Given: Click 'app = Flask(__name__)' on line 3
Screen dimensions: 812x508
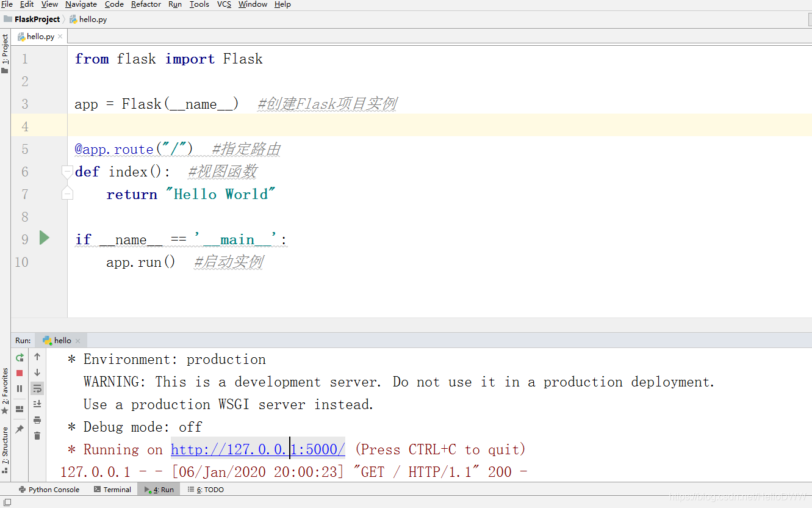Looking at the screenshot, I should pos(157,104).
